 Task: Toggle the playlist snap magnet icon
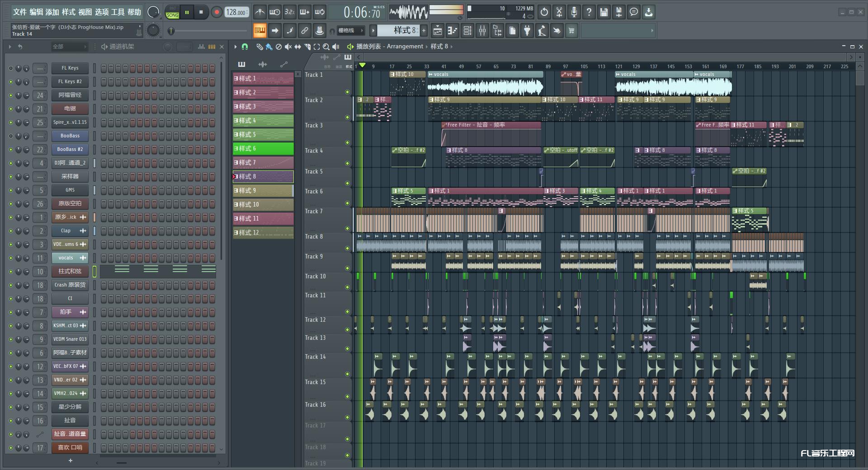click(245, 47)
